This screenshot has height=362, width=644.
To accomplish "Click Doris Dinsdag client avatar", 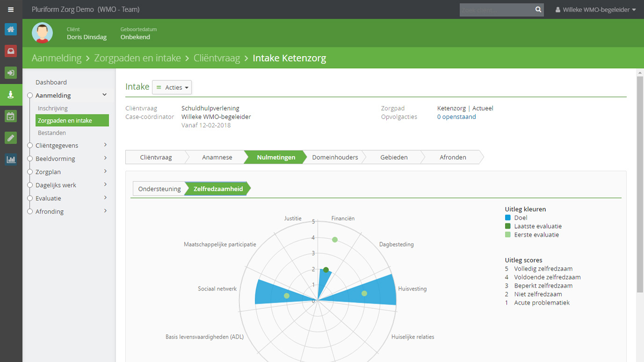I will click(x=42, y=33).
